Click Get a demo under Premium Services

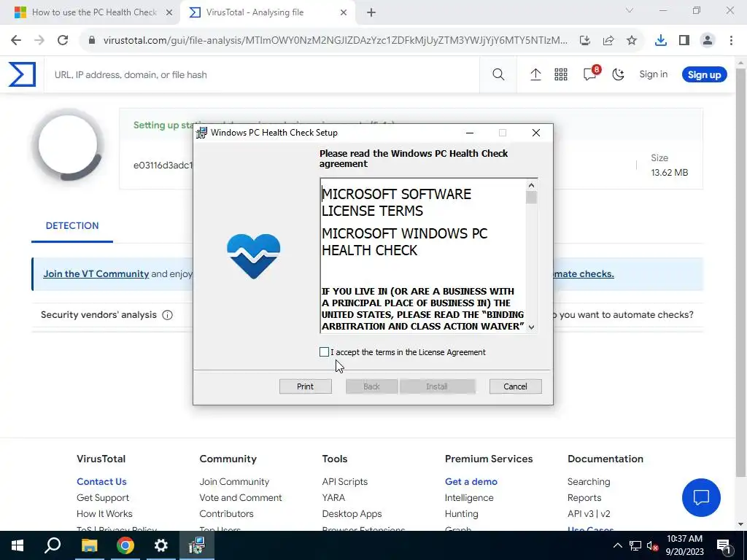471,481
